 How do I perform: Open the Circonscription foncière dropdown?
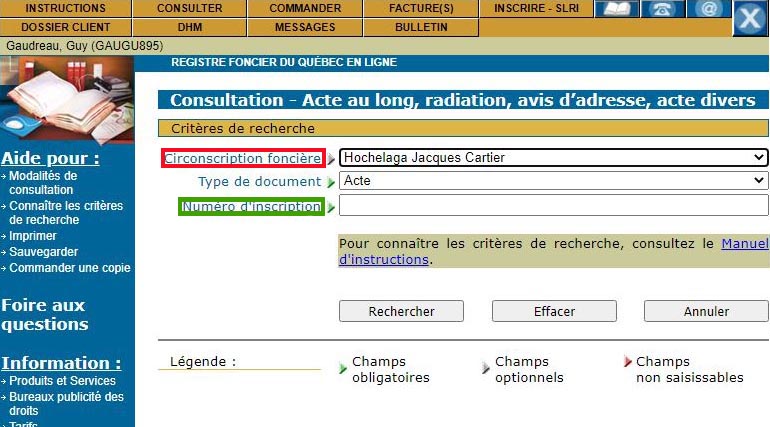[x=553, y=158]
